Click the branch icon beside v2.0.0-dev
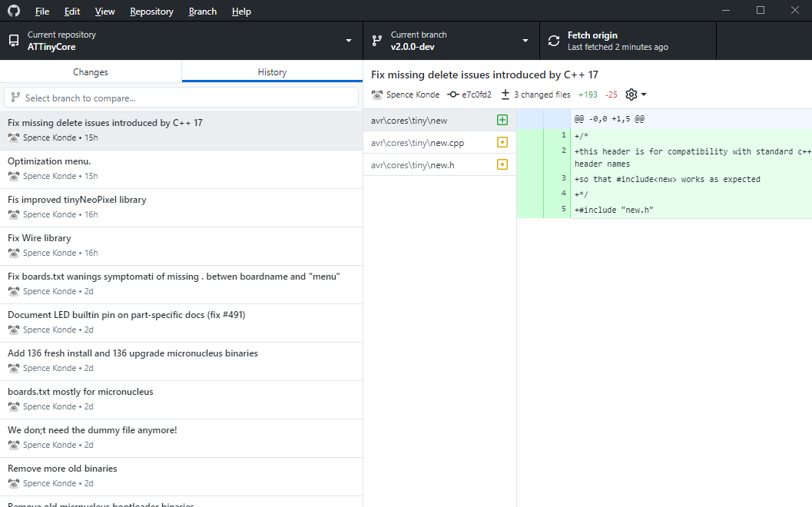Image resolution: width=812 pixels, height=507 pixels. click(x=376, y=40)
